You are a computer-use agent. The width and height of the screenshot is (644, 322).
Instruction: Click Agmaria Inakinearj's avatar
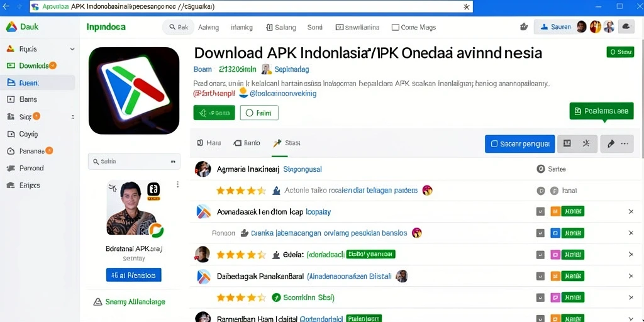203,169
